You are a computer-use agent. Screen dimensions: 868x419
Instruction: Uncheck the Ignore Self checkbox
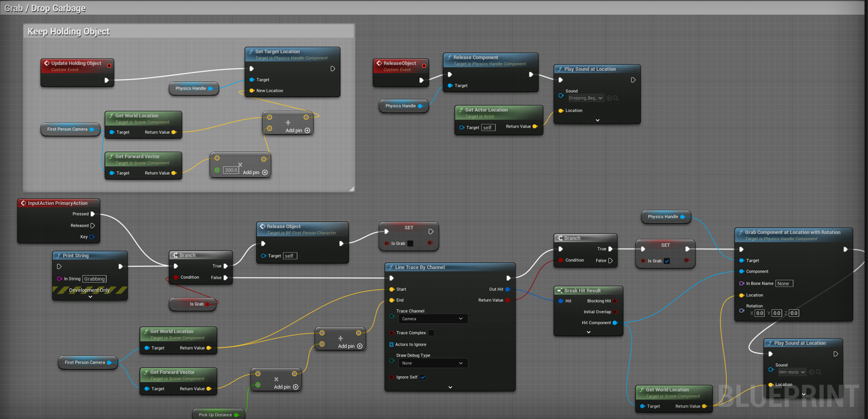tap(423, 377)
